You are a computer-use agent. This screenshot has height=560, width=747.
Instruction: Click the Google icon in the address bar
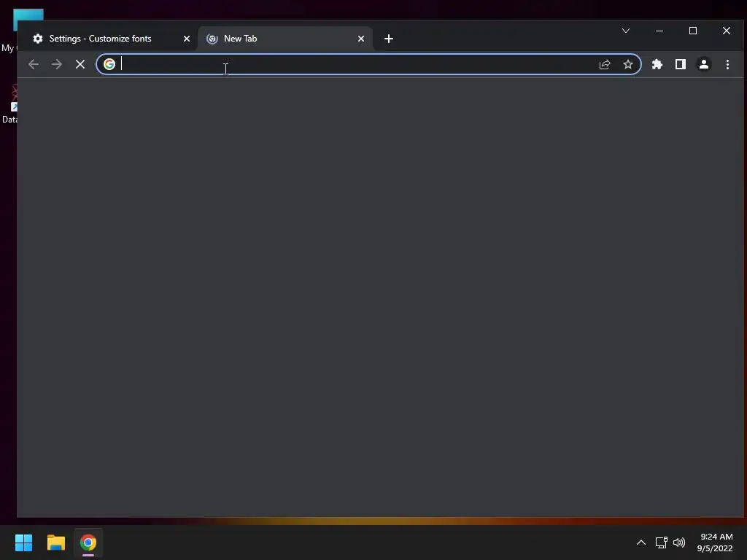(109, 64)
